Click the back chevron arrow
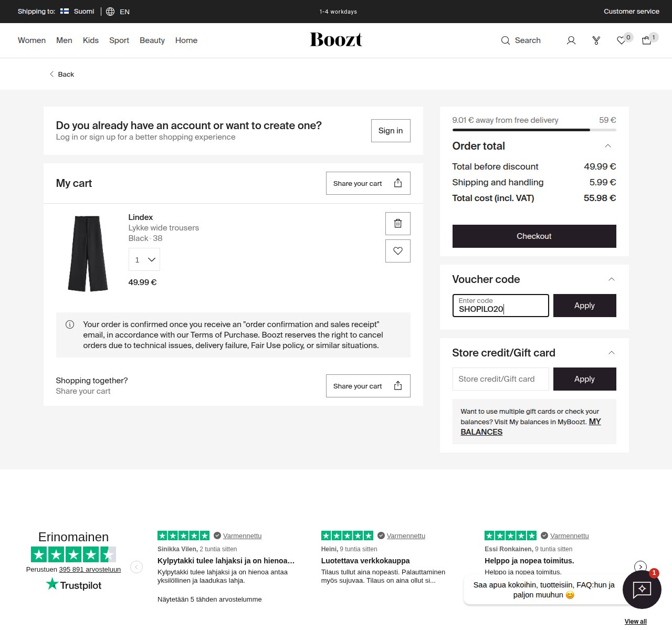 (x=51, y=74)
